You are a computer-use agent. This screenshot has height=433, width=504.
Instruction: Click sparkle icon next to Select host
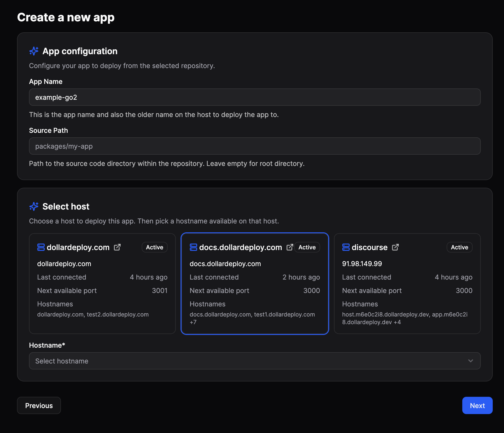[x=34, y=206]
